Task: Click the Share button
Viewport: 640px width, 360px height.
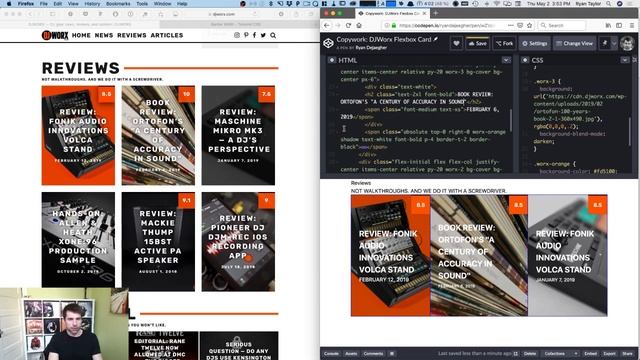Action: [627, 353]
